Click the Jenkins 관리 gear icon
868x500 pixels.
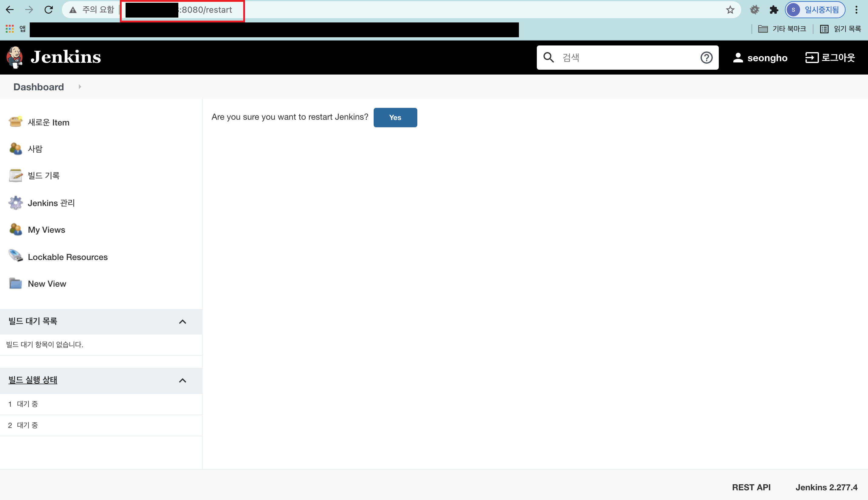tap(15, 203)
